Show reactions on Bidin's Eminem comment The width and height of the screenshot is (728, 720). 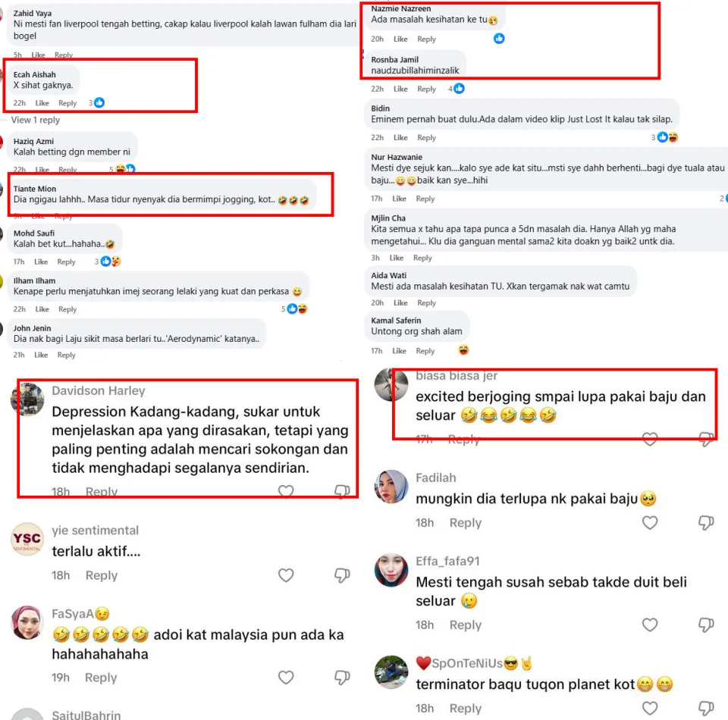pos(665,137)
